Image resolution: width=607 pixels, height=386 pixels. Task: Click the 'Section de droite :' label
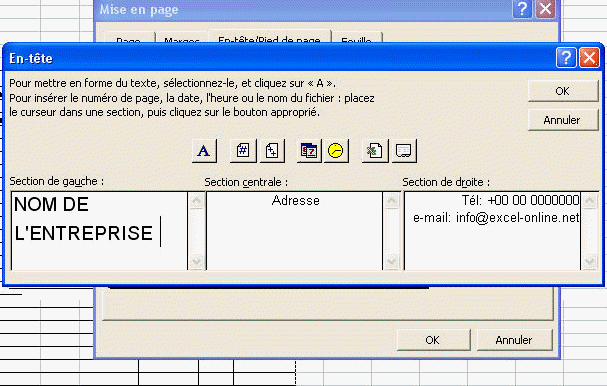446,182
